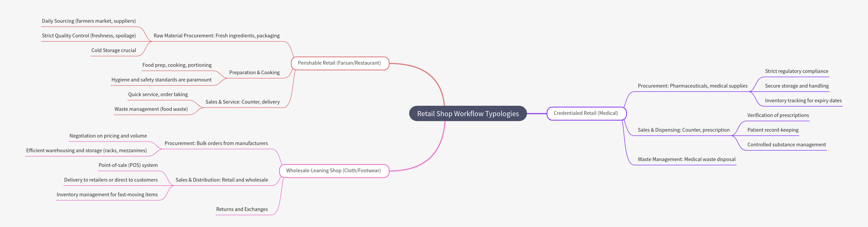Screen dimensions: 868x227
Task: Select 'Inventory management for fast-moving items'
Action: click(107, 195)
